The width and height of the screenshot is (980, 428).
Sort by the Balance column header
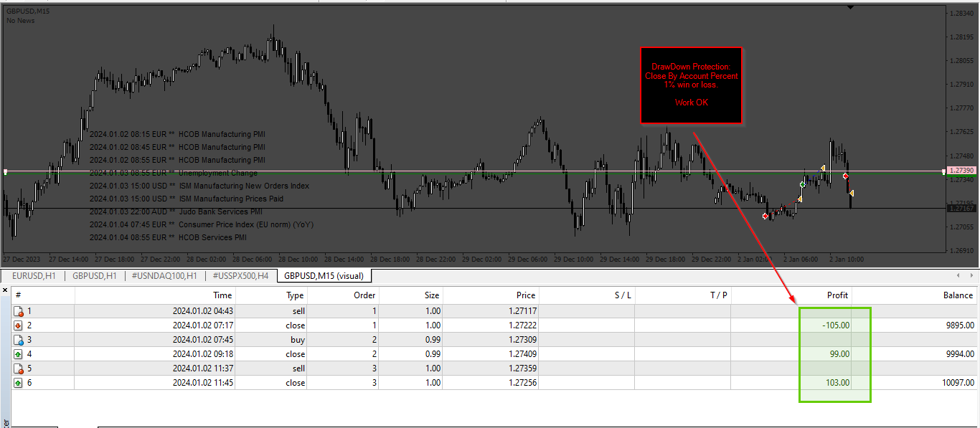coord(915,295)
